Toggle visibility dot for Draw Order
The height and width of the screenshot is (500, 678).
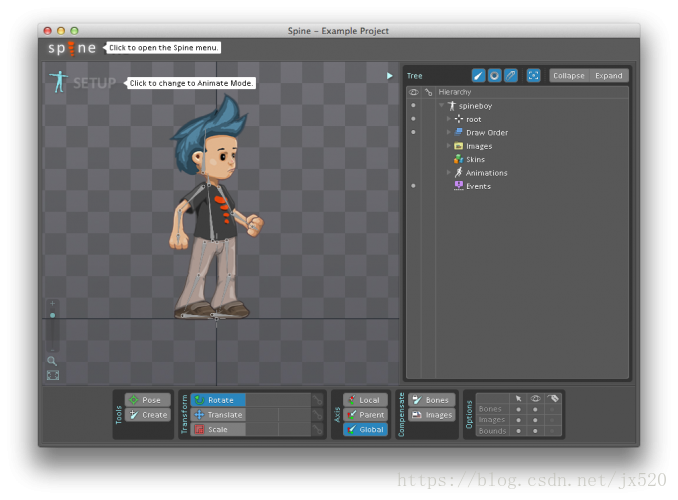coord(413,132)
